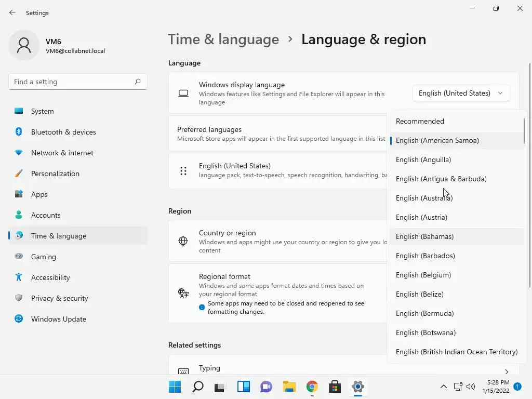This screenshot has width=532, height=399.
Task: Click the Personalization paintbrush icon
Action: click(x=19, y=174)
